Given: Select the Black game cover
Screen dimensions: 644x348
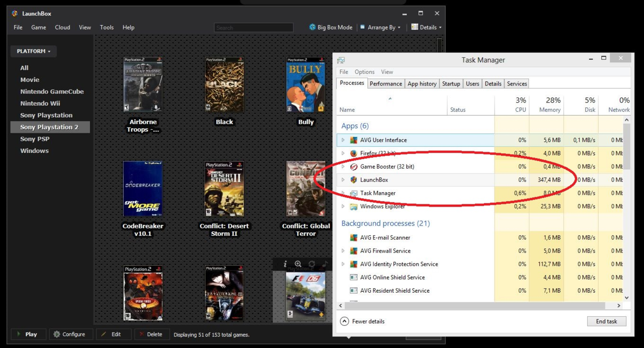Looking at the screenshot, I should tap(224, 84).
